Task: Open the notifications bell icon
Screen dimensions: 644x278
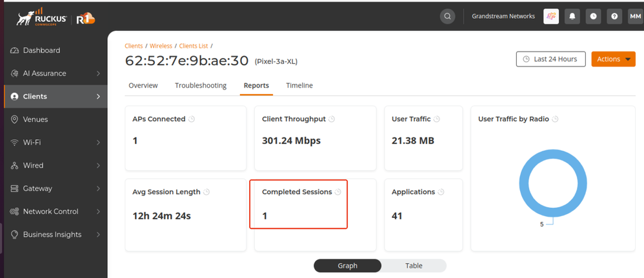Action: (x=572, y=17)
